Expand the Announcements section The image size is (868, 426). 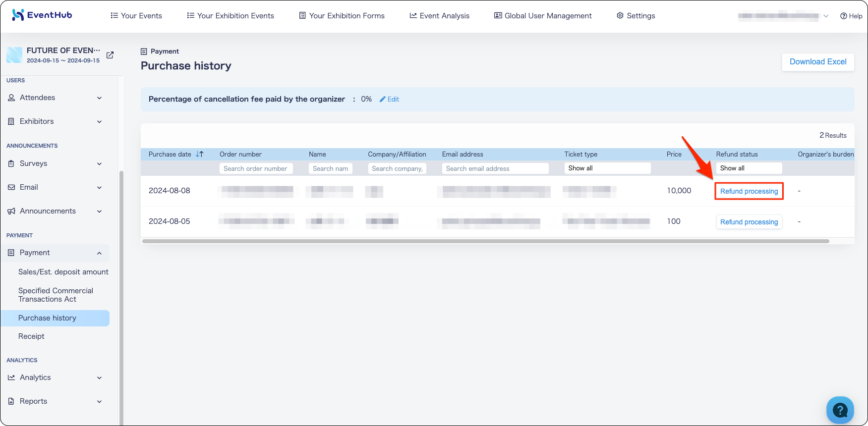pyautogui.click(x=99, y=212)
